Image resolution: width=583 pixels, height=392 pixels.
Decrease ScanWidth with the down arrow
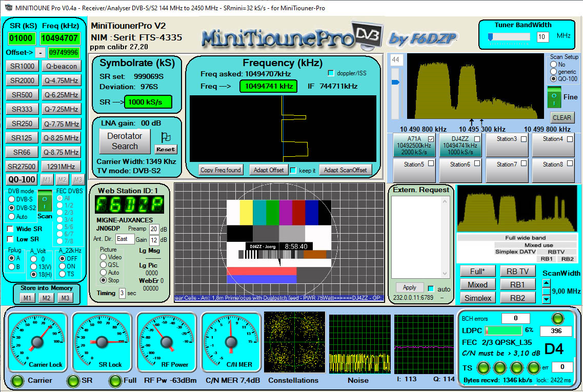546,299
